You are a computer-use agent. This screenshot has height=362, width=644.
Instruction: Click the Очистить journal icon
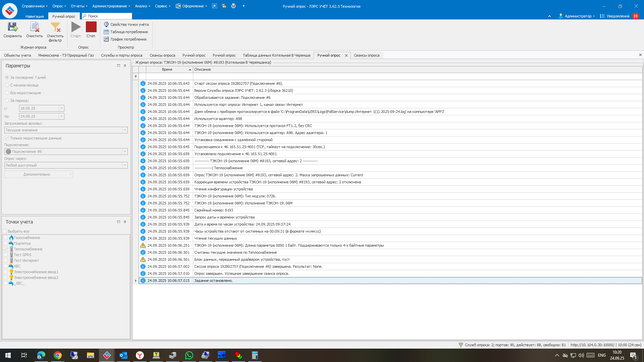(34, 27)
